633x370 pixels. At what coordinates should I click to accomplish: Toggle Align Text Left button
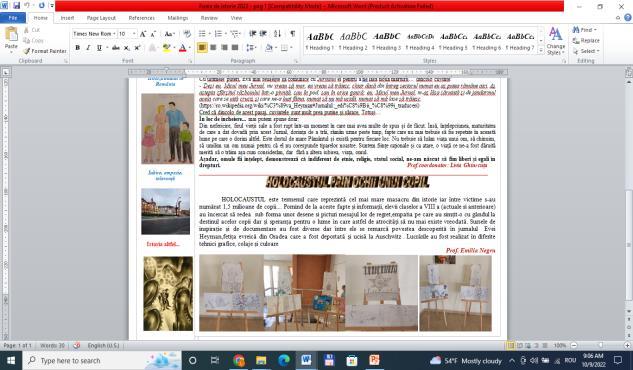[202, 48]
